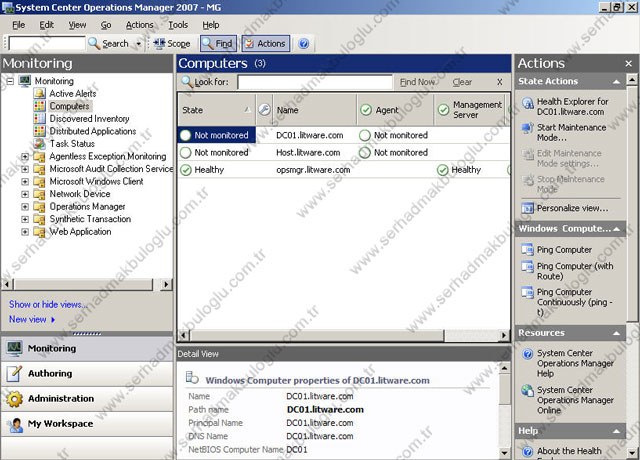Click the Authoring workspace icon
Image resolution: width=640 pixels, height=460 pixels.
(x=14, y=373)
